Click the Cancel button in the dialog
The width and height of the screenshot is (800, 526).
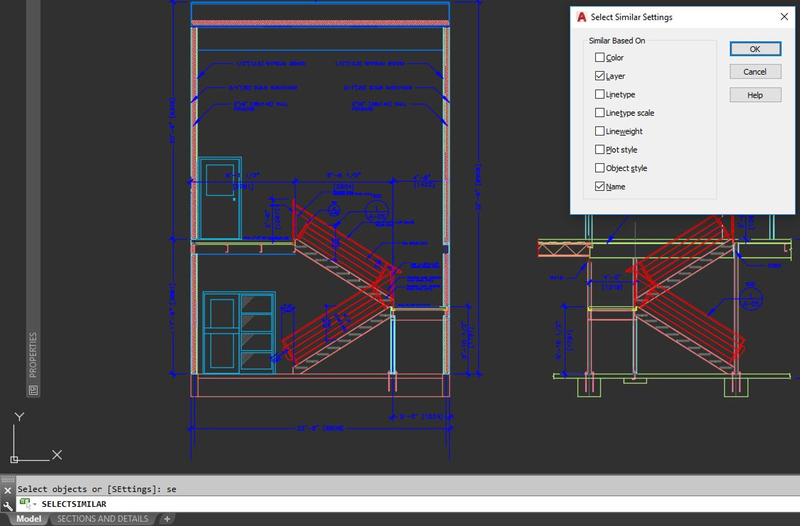[x=755, y=72]
